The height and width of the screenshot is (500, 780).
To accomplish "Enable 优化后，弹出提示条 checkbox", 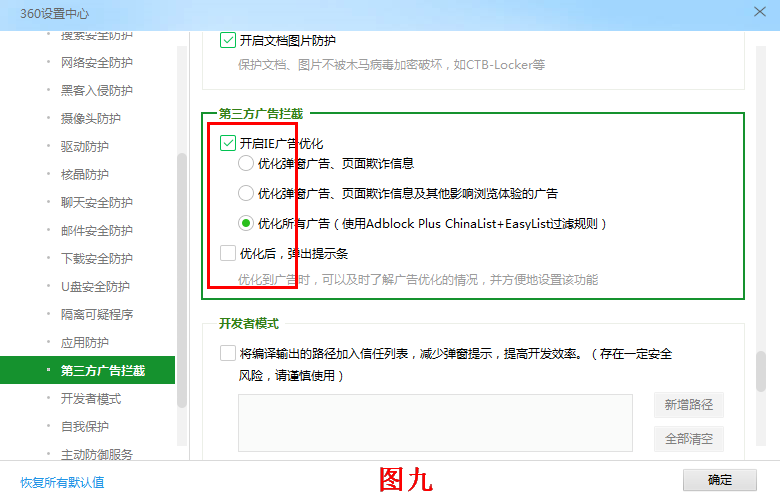I will point(228,253).
